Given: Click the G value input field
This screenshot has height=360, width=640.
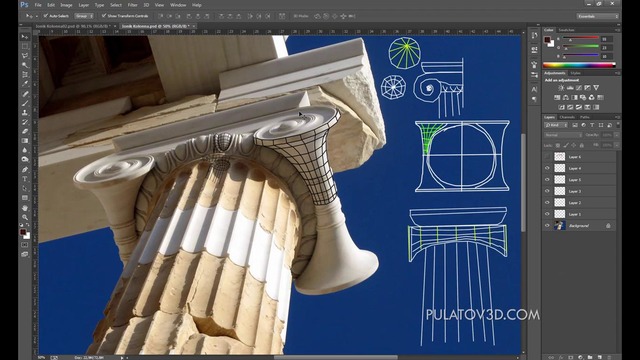Looking at the screenshot, I should [607, 48].
